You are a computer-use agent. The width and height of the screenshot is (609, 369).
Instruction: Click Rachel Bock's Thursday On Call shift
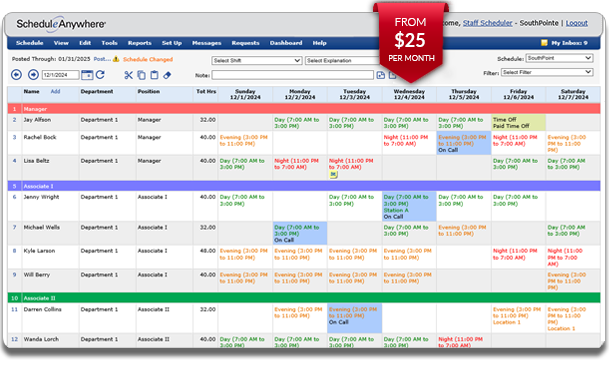point(464,143)
